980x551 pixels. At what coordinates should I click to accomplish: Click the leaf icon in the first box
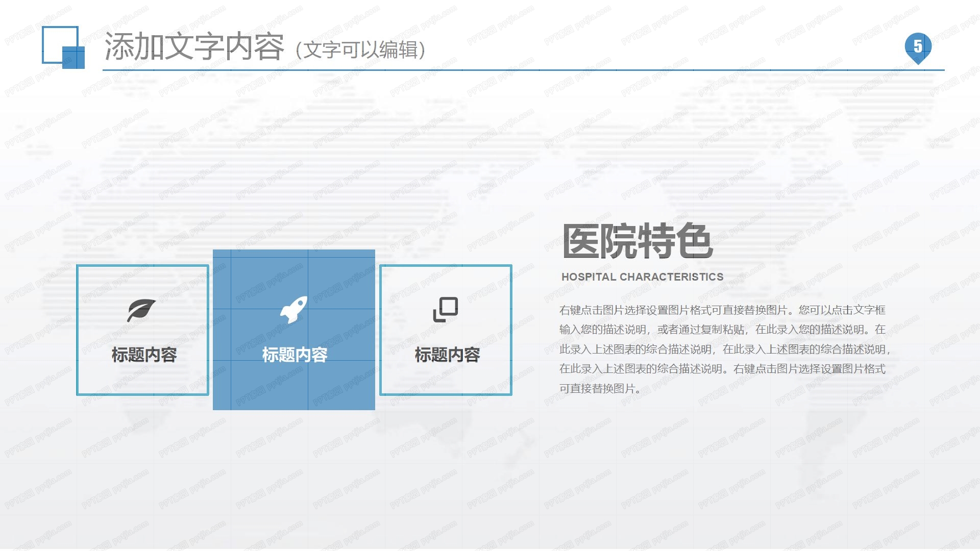tap(142, 309)
